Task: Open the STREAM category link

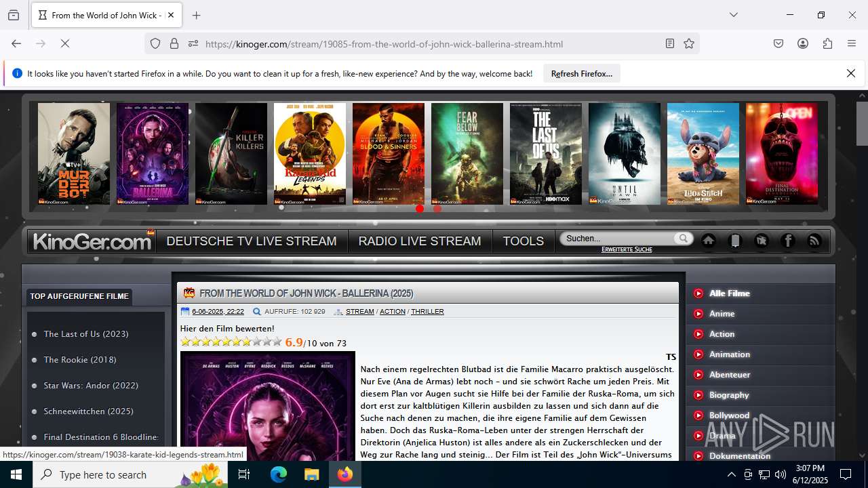Action: pos(360,312)
